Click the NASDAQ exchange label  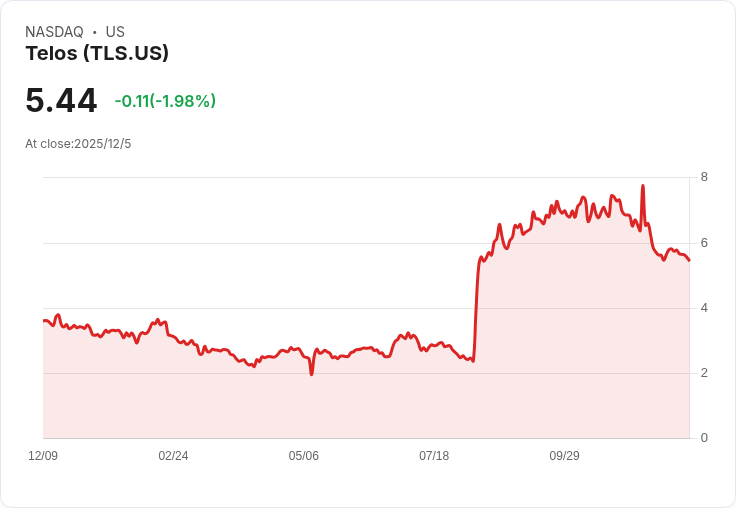[x=54, y=32]
